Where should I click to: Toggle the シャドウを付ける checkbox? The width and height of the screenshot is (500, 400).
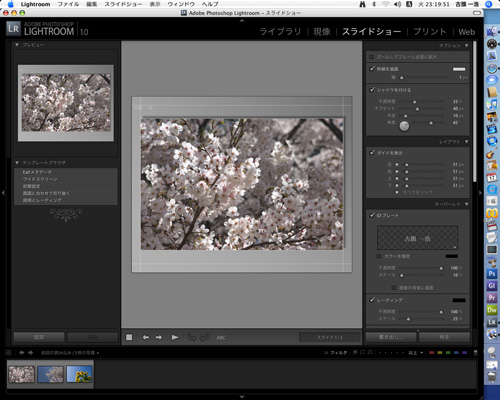click(372, 90)
